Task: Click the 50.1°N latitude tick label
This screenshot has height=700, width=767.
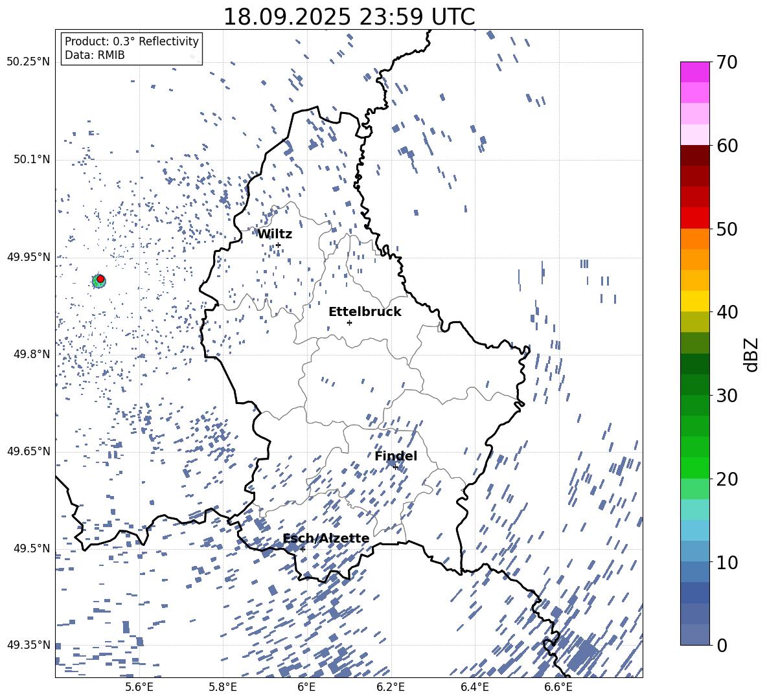Action: pyautogui.click(x=32, y=160)
